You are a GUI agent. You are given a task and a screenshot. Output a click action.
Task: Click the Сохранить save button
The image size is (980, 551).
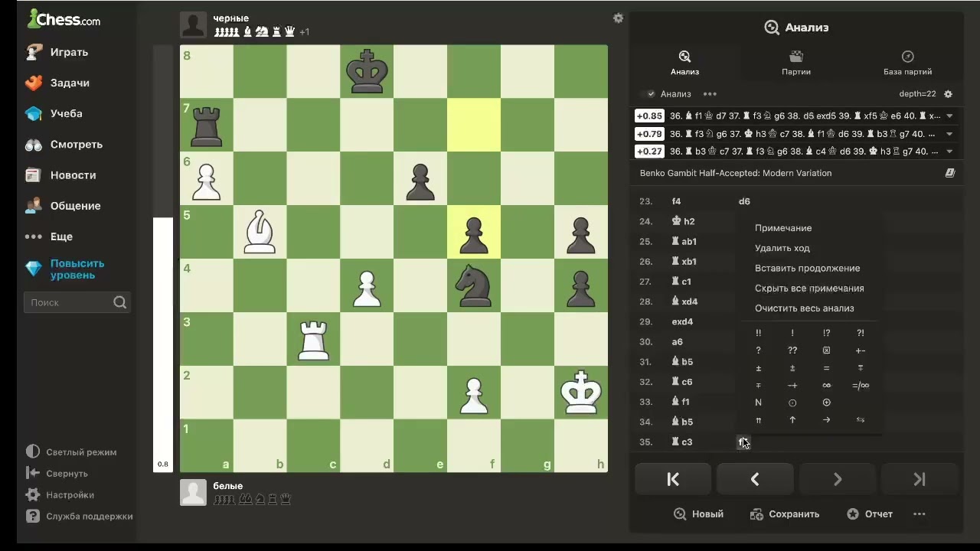click(x=785, y=514)
